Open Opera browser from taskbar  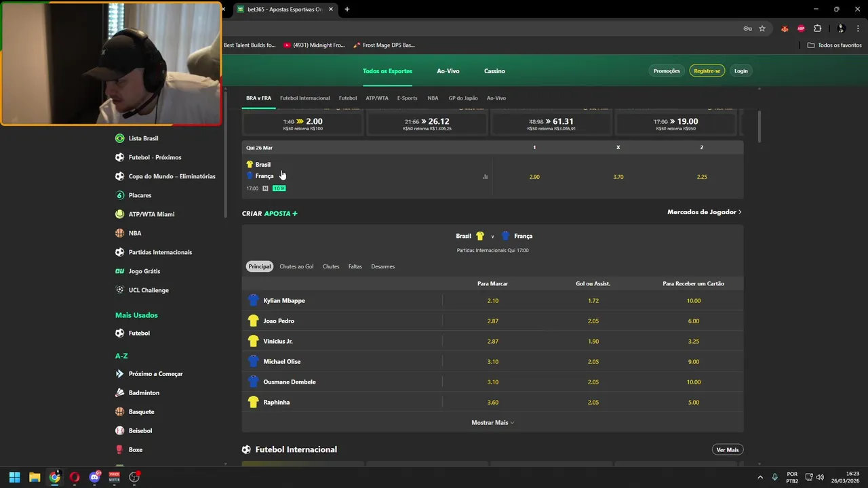(75, 477)
